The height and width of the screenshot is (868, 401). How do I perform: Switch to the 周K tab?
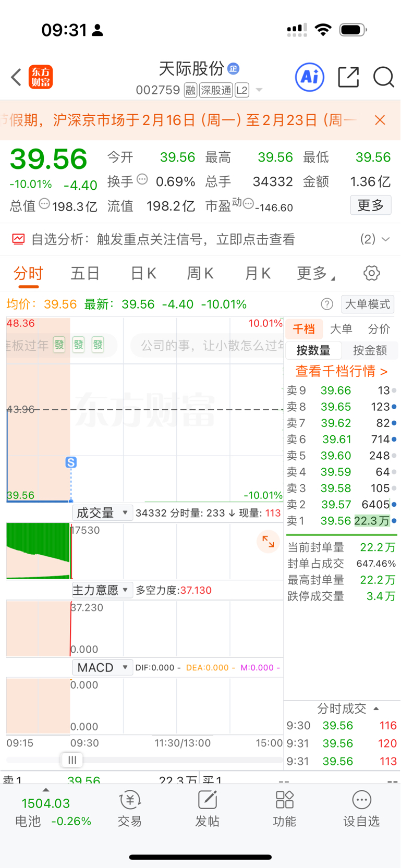click(200, 273)
